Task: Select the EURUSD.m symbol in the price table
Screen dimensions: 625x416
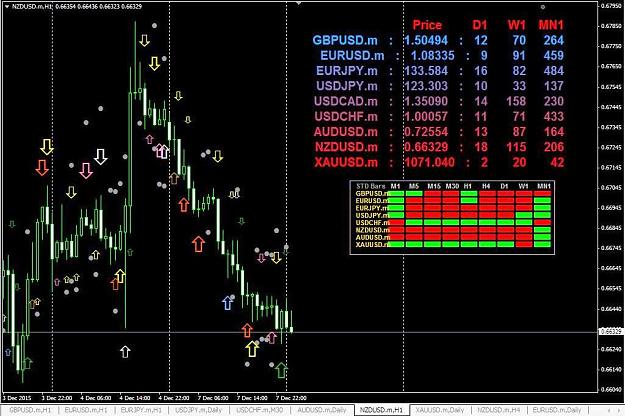Action: pos(352,55)
